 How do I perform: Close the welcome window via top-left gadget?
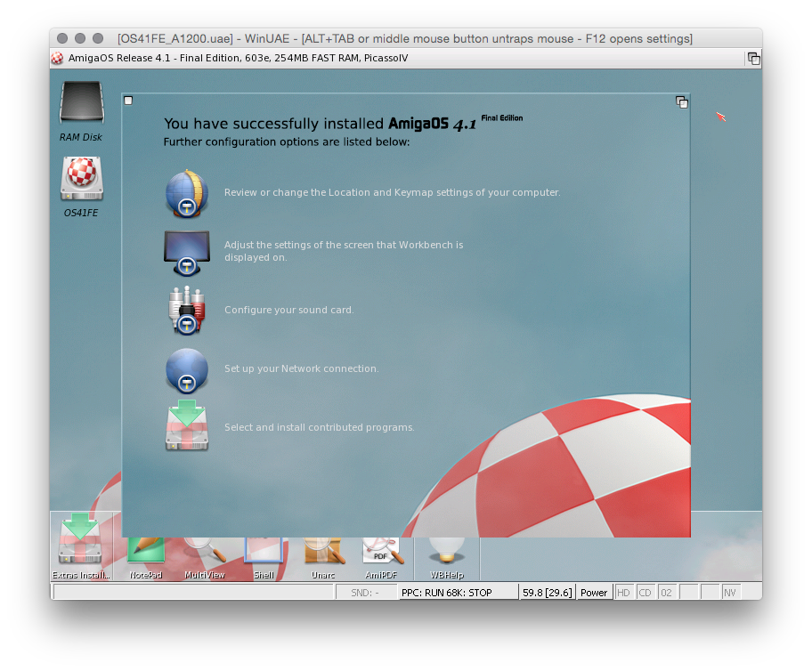(128, 101)
